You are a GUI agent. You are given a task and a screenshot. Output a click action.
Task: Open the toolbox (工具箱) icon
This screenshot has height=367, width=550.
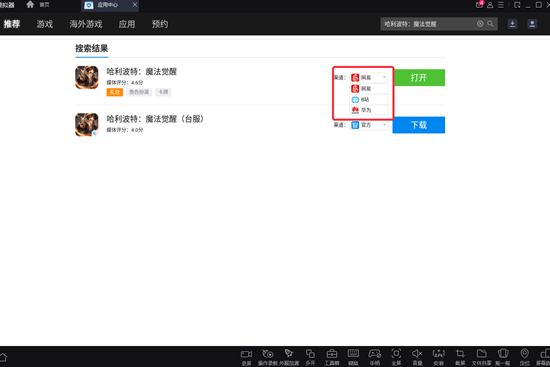[x=331, y=357]
